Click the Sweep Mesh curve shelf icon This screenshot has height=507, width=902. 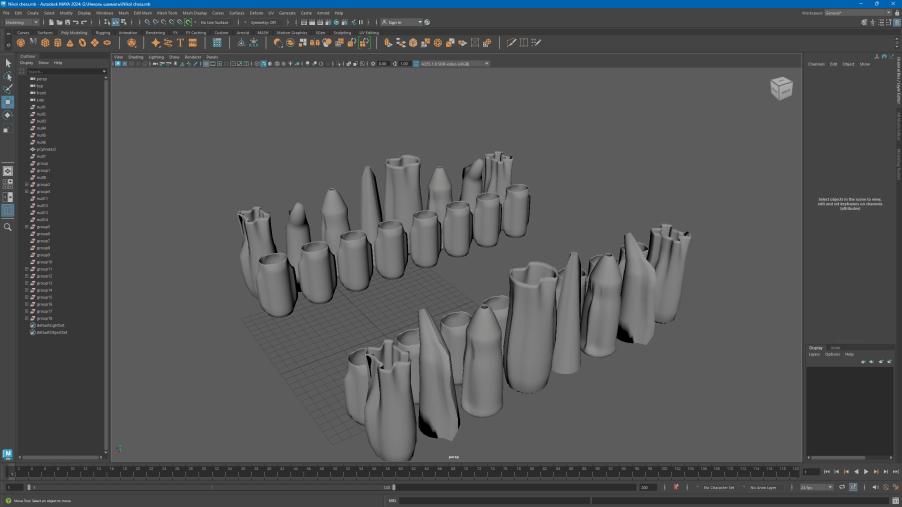tap(168, 43)
